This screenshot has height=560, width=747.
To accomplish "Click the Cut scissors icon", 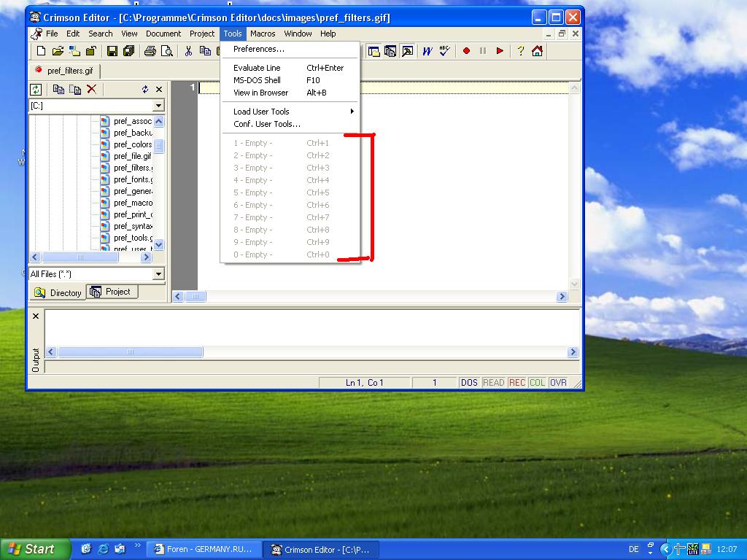I will coord(188,51).
